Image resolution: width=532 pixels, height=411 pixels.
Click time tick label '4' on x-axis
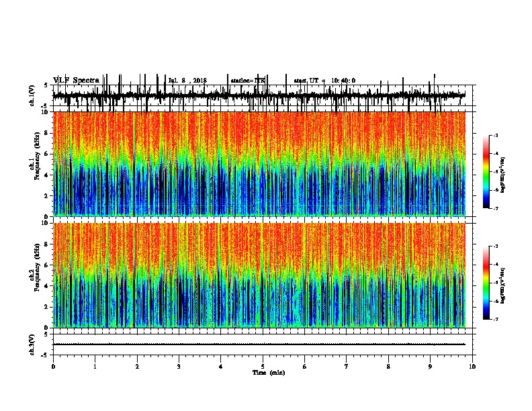tap(221, 367)
